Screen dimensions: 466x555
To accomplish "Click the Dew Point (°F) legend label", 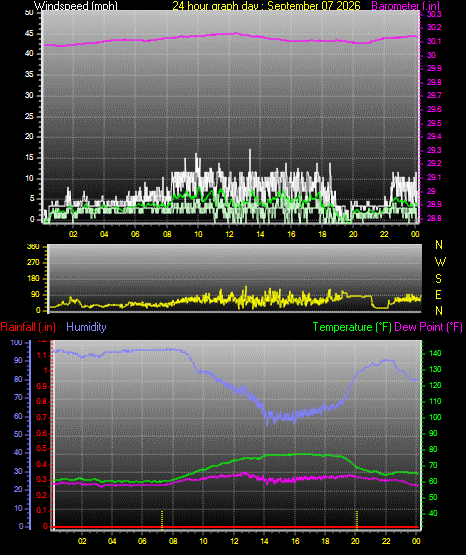I will [428, 327].
